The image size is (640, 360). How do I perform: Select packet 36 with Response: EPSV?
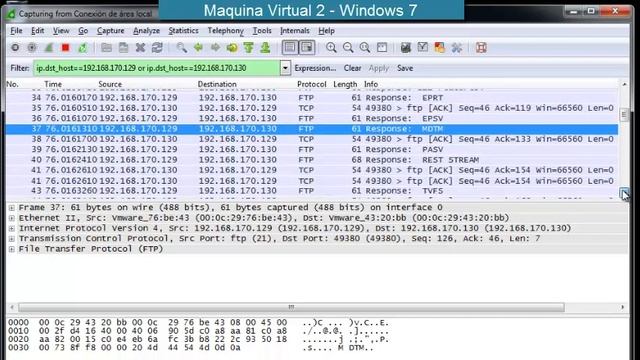[x=312, y=118]
